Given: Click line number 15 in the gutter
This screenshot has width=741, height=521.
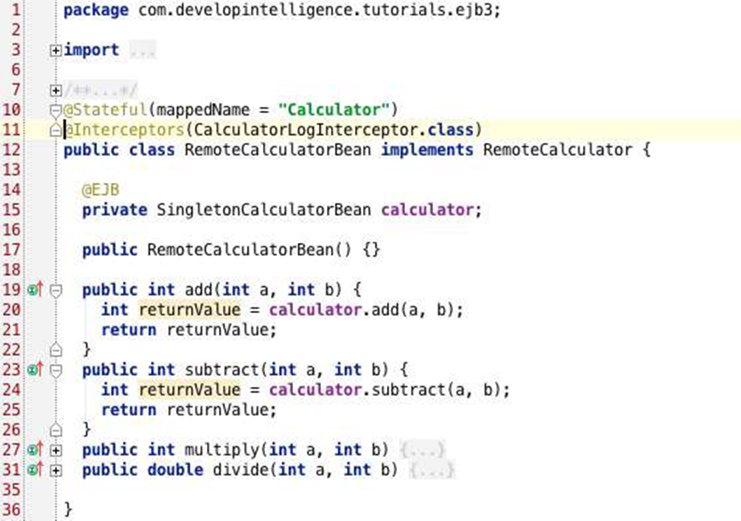Looking at the screenshot, I should pyautogui.click(x=12, y=210).
